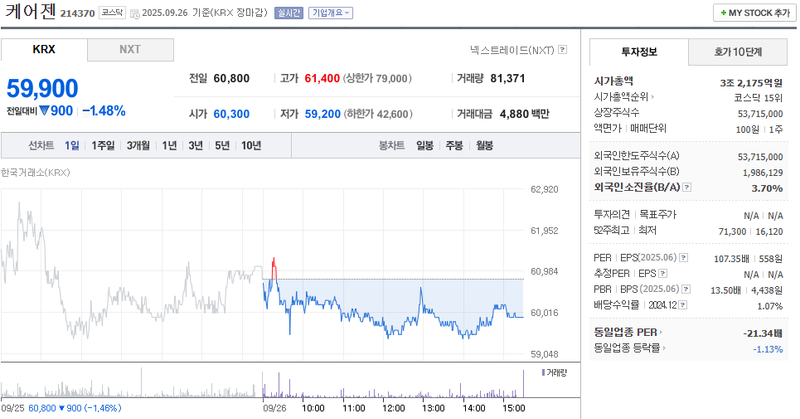Click the 넥스트레이드(NXT) link
This screenshot has height=419, width=800.
point(512,50)
